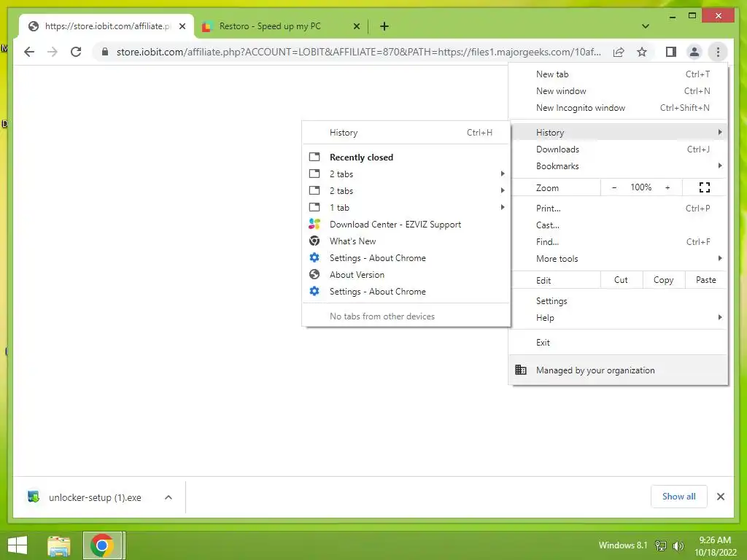This screenshot has width=747, height=560.
Task: Click the network tray icon
Action: 661,545
